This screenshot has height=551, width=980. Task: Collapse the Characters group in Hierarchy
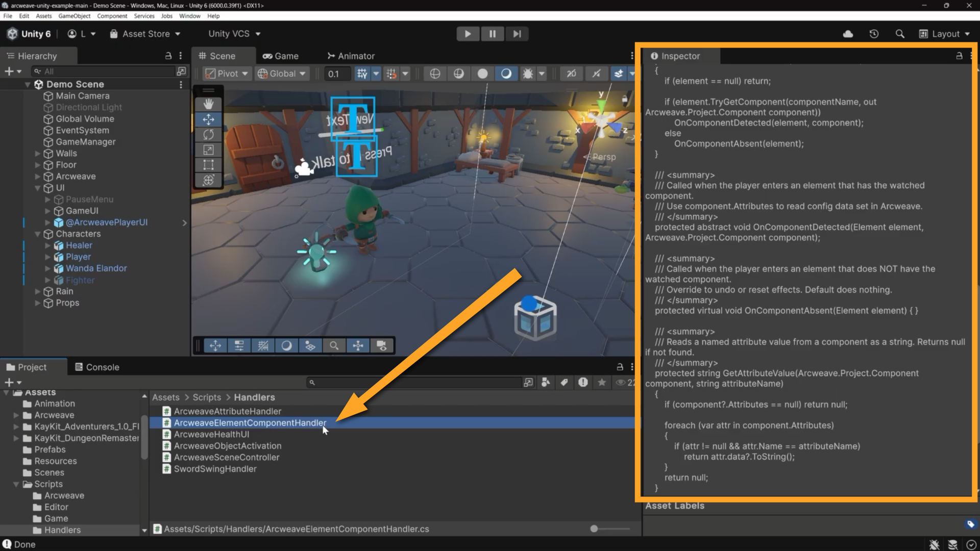(x=37, y=234)
